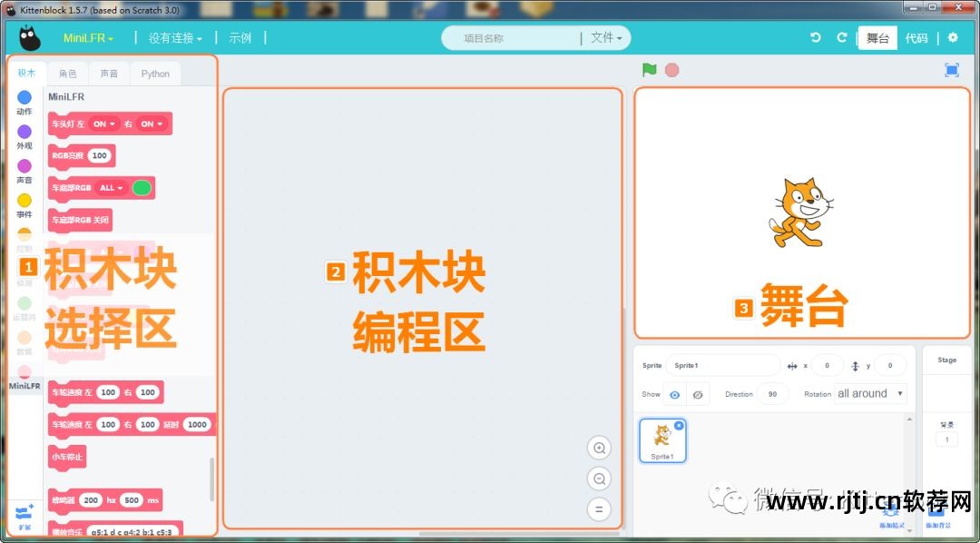Viewport: 980px width, 543px height.
Task: Select the Python tab
Action: pyautogui.click(x=155, y=74)
